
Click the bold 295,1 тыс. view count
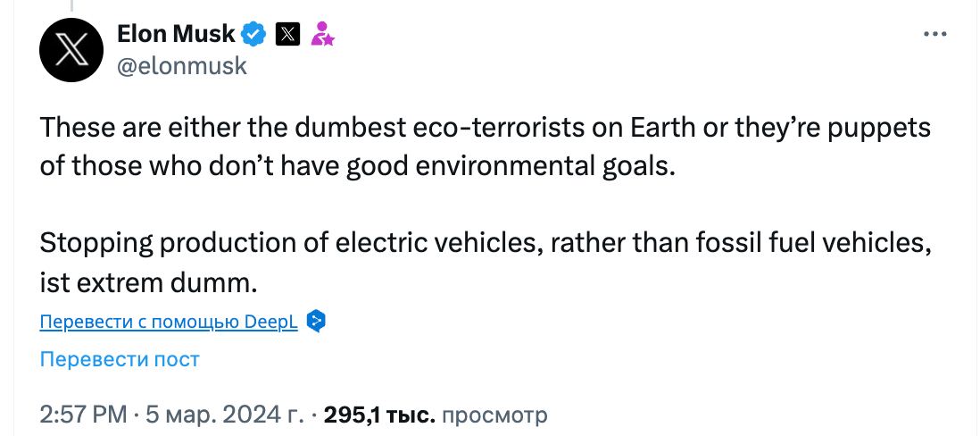point(379,415)
